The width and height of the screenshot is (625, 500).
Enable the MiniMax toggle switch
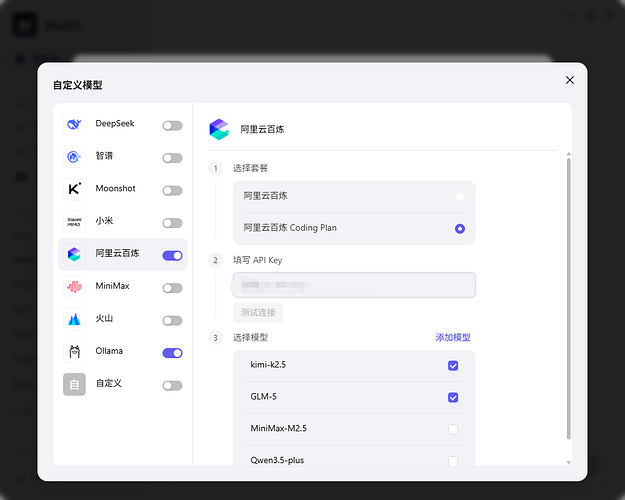point(172,288)
